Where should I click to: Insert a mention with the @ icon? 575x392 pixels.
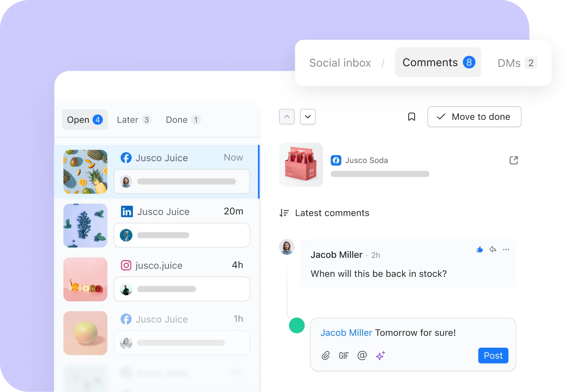coord(362,356)
